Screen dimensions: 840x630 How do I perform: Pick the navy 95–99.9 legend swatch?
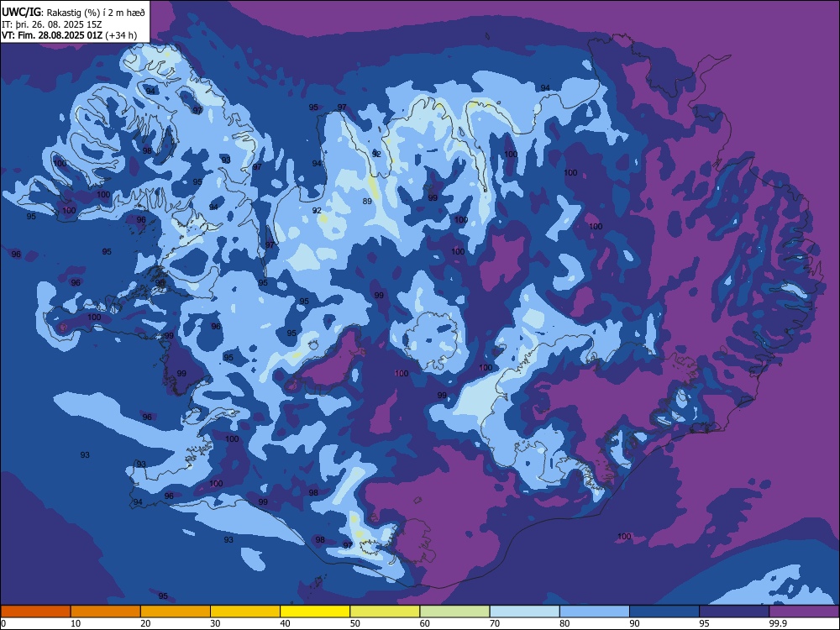(x=734, y=612)
